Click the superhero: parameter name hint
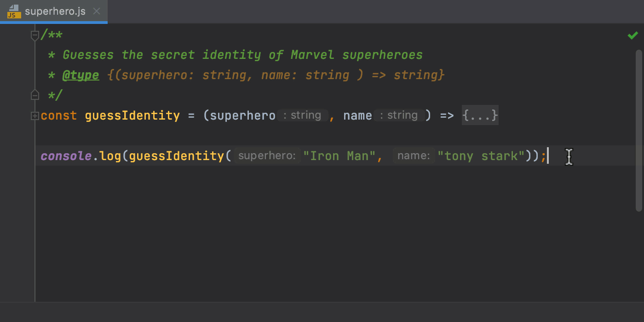The width and height of the screenshot is (644, 322). coord(266,155)
